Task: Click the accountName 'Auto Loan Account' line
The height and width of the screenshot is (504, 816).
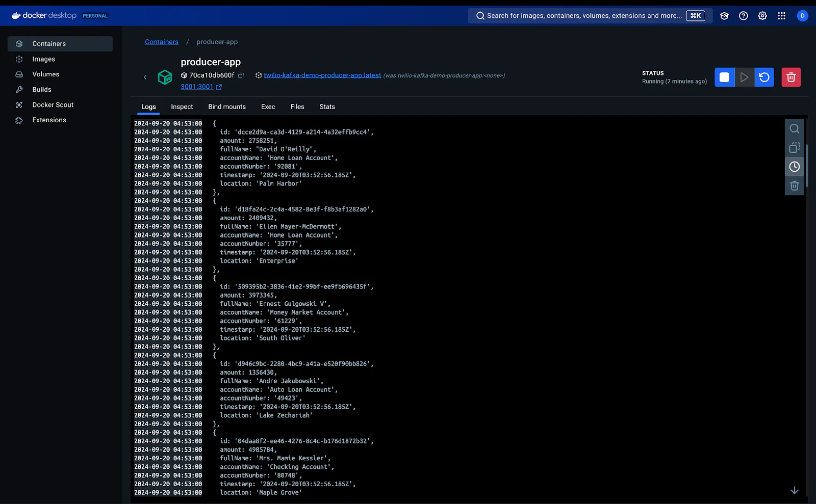Action: tap(278, 390)
